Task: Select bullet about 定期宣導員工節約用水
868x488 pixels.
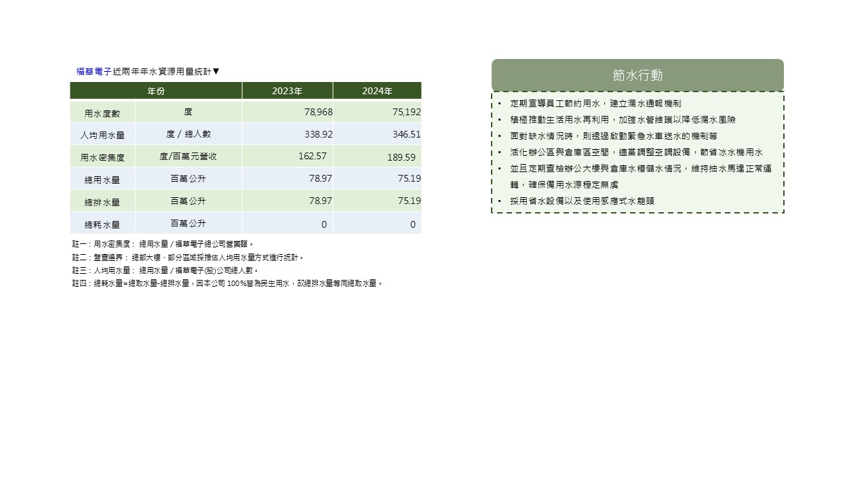Action: pyautogui.click(x=595, y=104)
